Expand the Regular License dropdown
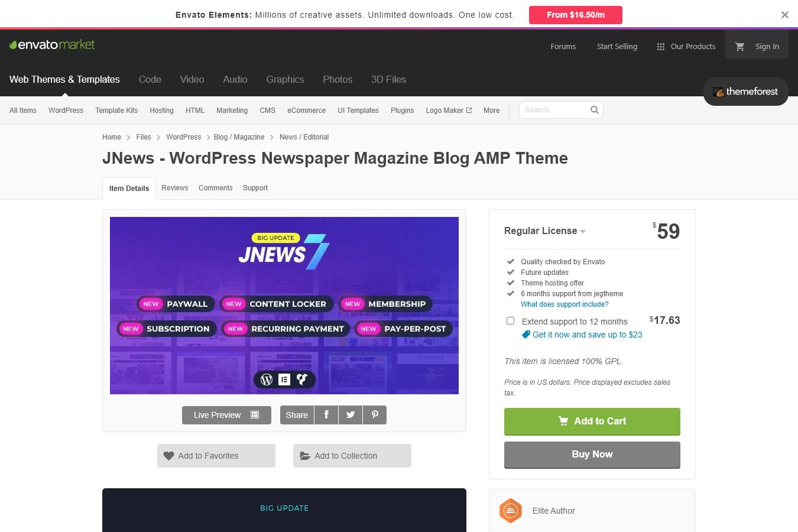The width and height of the screenshot is (798, 532). coord(544,231)
